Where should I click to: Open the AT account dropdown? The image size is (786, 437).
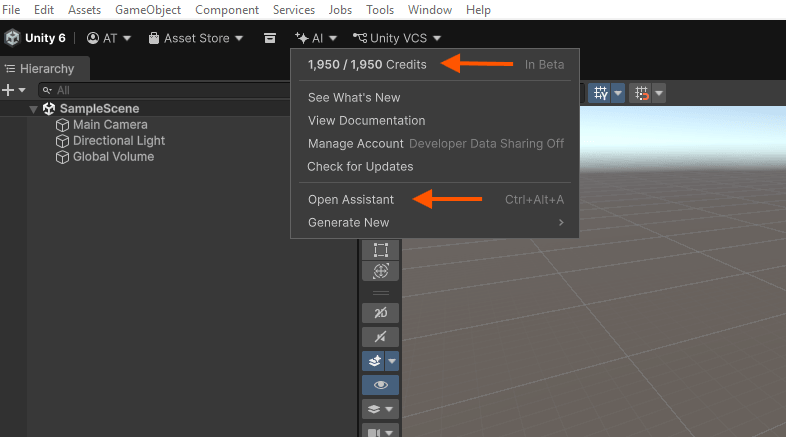(109, 38)
